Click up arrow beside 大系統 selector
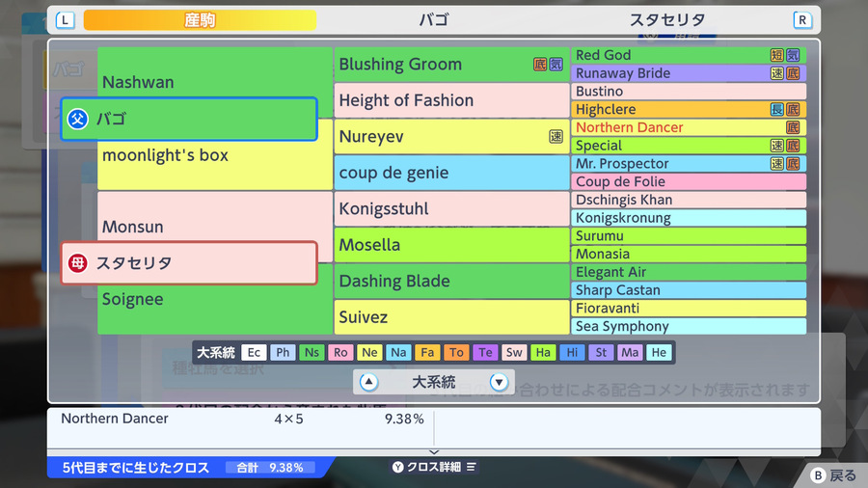Viewport: 868px width, 488px height. [x=368, y=382]
